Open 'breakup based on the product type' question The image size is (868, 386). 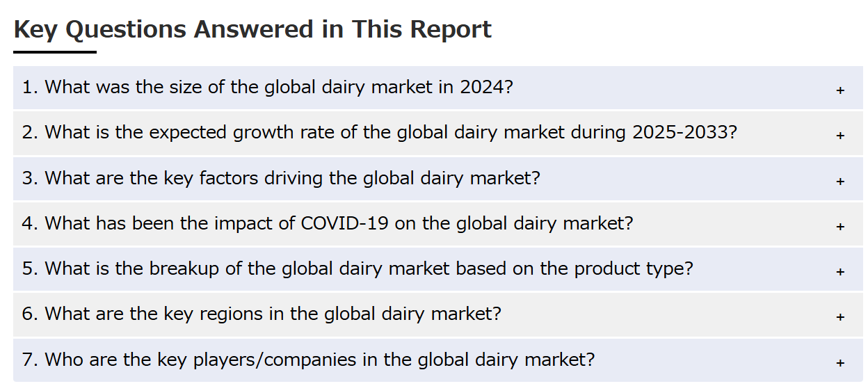tap(357, 268)
